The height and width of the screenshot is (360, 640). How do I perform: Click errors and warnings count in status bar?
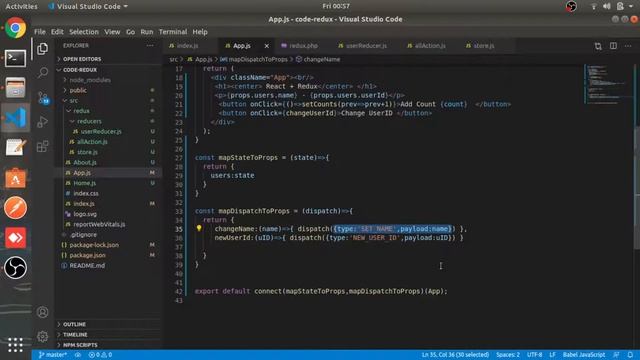pos(100,355)
